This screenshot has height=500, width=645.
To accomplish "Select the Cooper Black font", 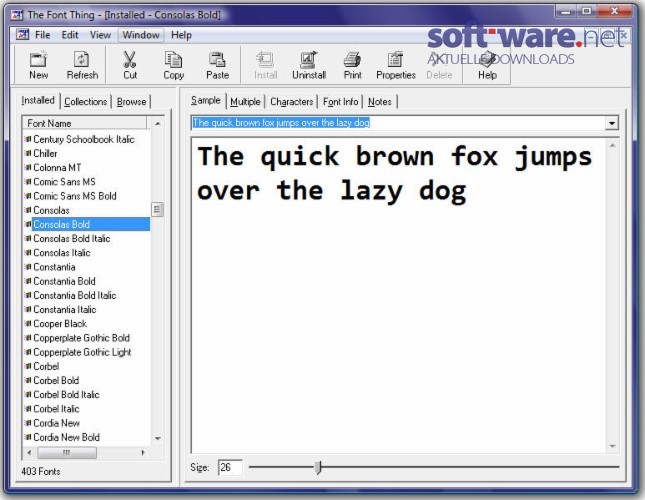I will (60, 324).
